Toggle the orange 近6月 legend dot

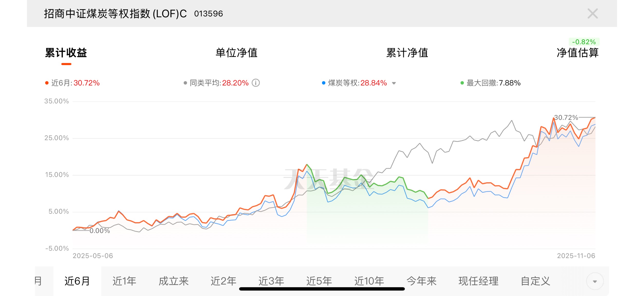[x=47, y=83]
